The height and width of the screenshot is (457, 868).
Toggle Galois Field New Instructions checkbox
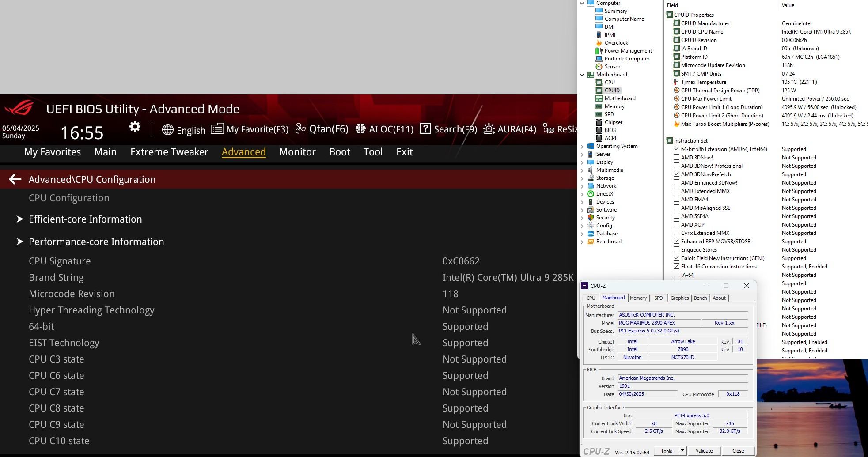coord(676,258)
